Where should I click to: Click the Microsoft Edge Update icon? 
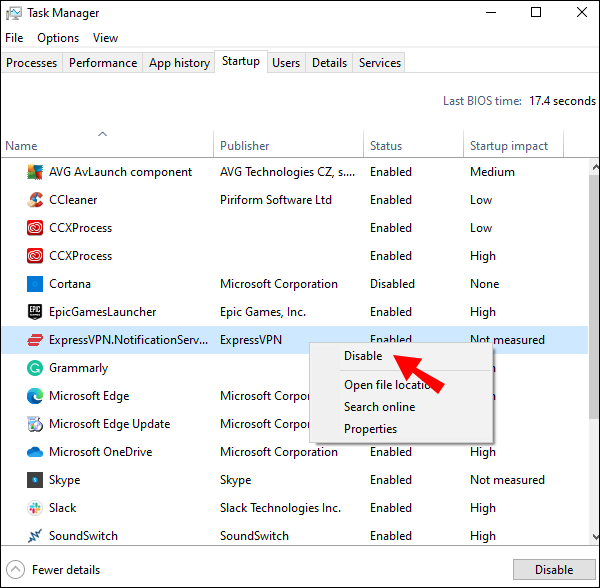(35, 424)
